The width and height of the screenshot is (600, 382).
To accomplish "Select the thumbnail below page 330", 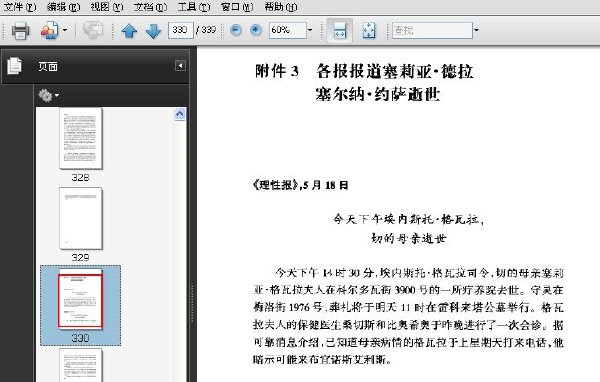I will (80, 365).
